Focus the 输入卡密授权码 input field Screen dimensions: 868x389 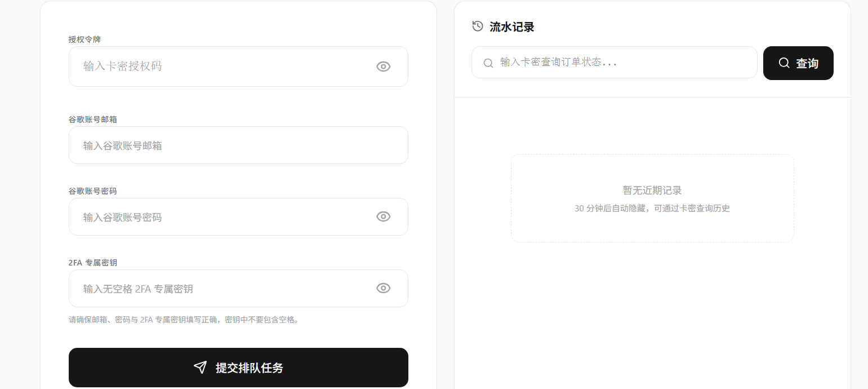225,67
